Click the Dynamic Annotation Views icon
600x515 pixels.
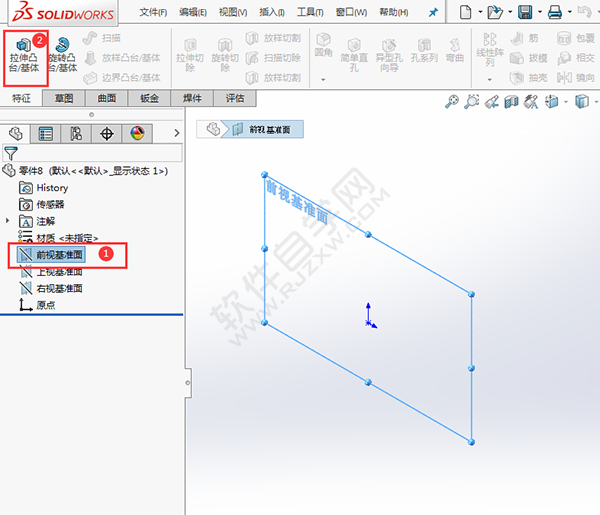(531, 102)
